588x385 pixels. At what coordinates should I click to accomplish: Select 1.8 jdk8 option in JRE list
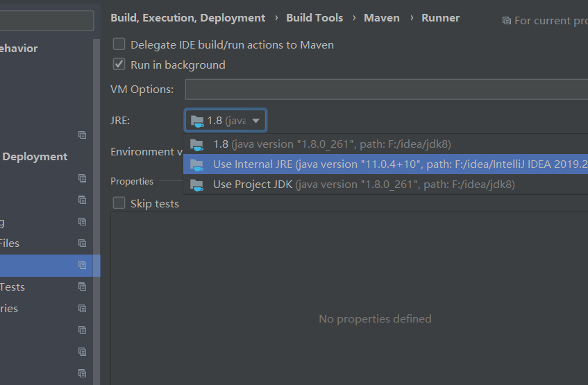click(385, 144)
